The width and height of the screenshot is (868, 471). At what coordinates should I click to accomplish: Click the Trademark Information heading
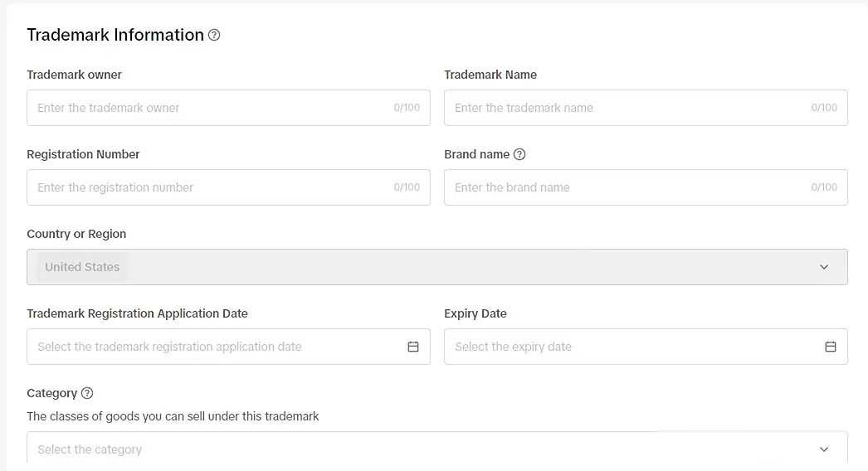click(115, 35)
